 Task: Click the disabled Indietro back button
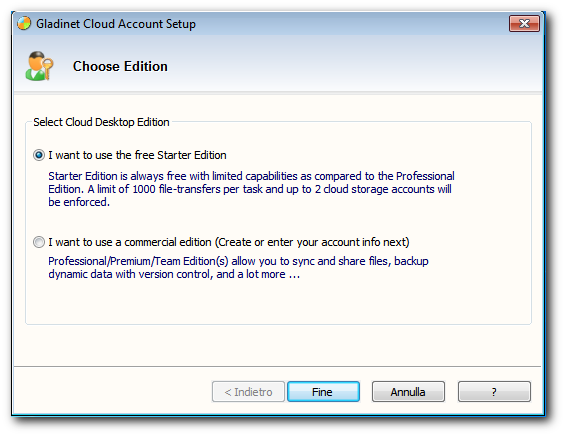point(248,392)
